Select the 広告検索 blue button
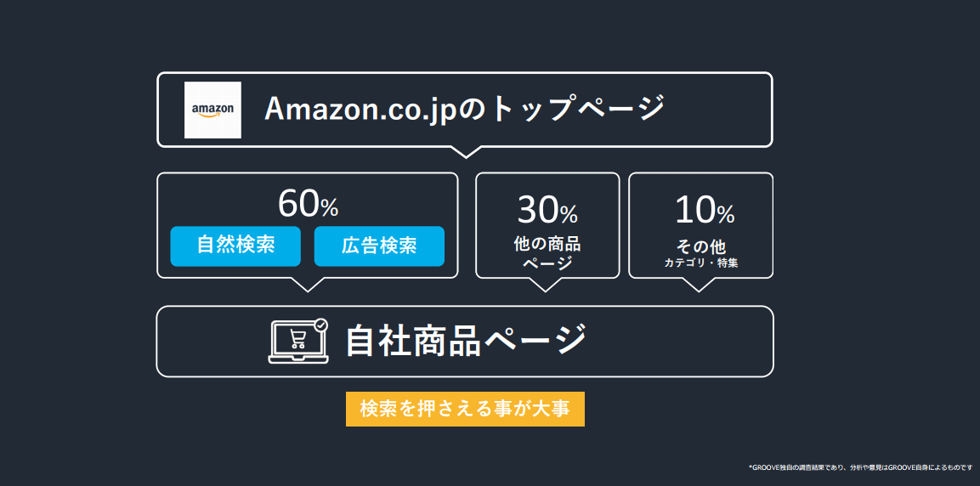980x486 pixels. click(379, 246)
